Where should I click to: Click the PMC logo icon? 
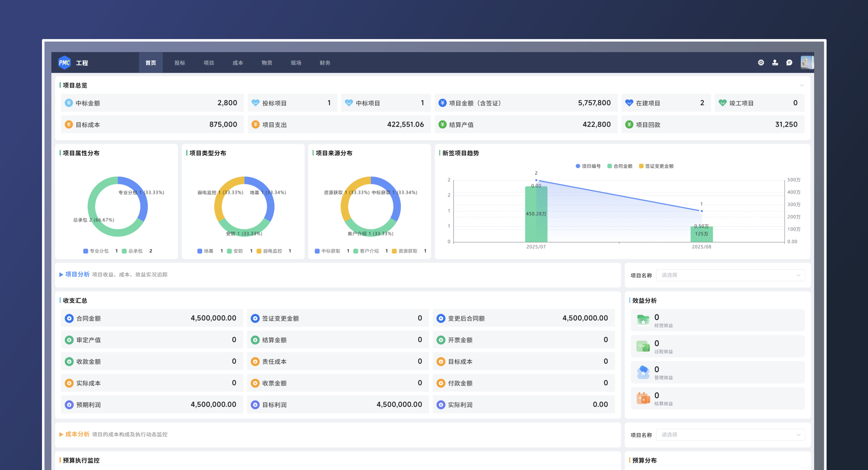[x=64, y=63]
